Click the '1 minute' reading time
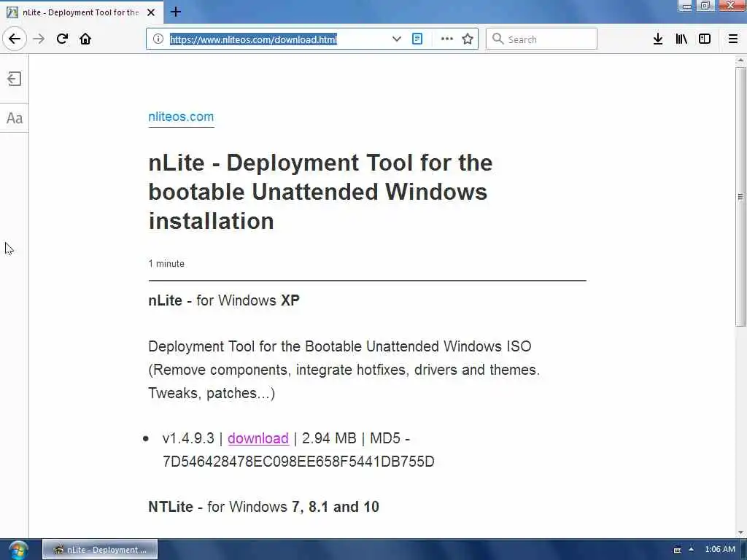The width and height of the screenshot is (747, 560). pyautogui.click(x=166, y=263)
